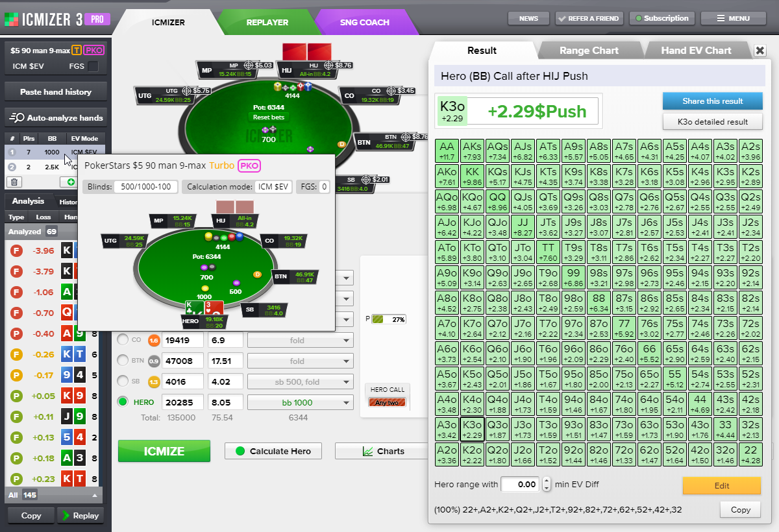The image size is (779, 532).
Task: Click the yellow Edit button
Action: click(x=721, y=485)
